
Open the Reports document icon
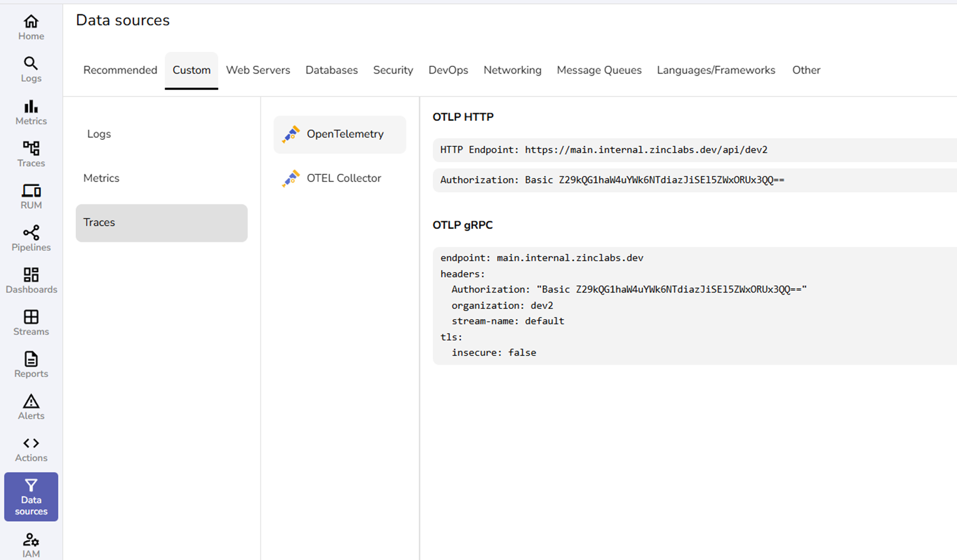point(31,359)
